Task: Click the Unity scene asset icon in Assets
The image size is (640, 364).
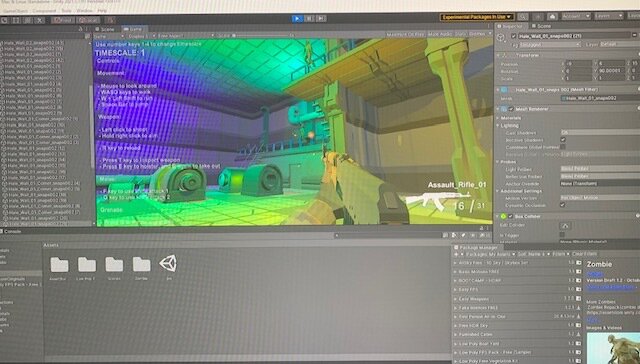Action: tap(168, 264)
